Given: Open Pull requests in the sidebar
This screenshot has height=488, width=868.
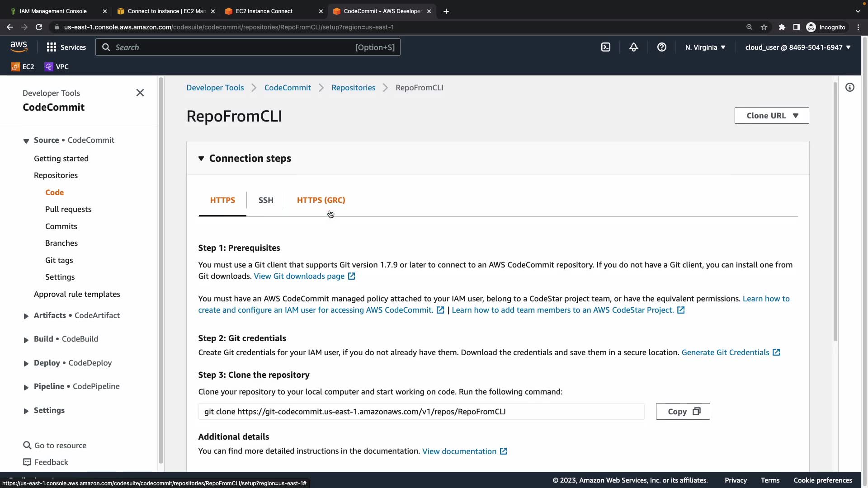Looking at the screenshot, I should [x=68, y=209].
